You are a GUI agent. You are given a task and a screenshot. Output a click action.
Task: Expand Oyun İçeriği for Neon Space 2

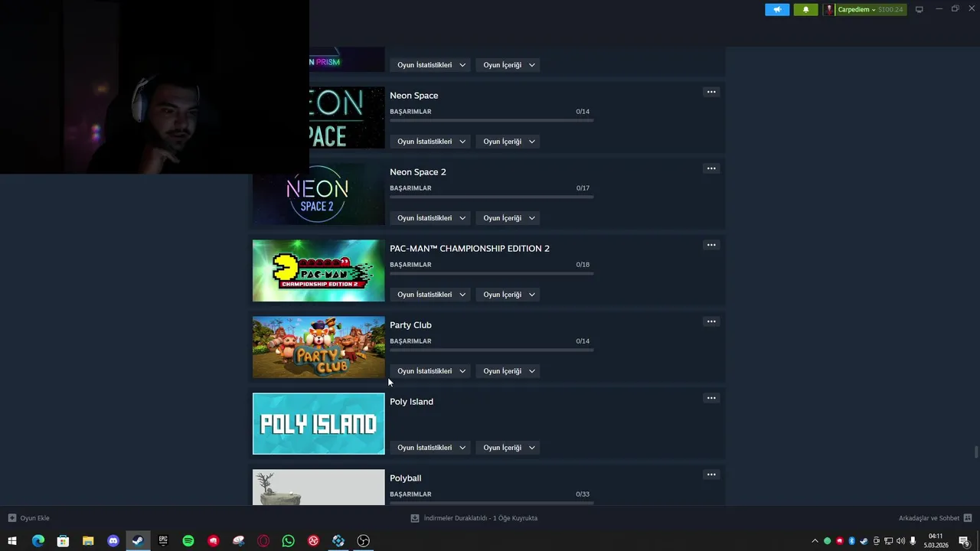(x=508, y=218)
